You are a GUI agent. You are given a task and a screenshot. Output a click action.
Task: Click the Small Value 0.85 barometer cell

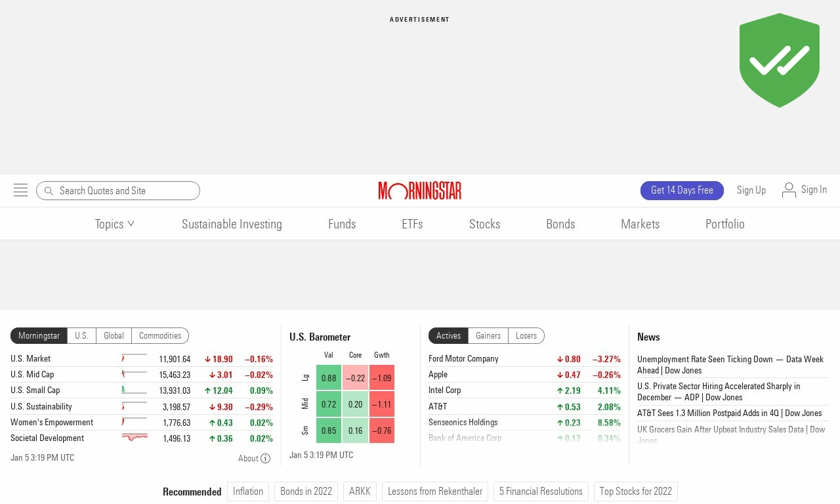329,430
